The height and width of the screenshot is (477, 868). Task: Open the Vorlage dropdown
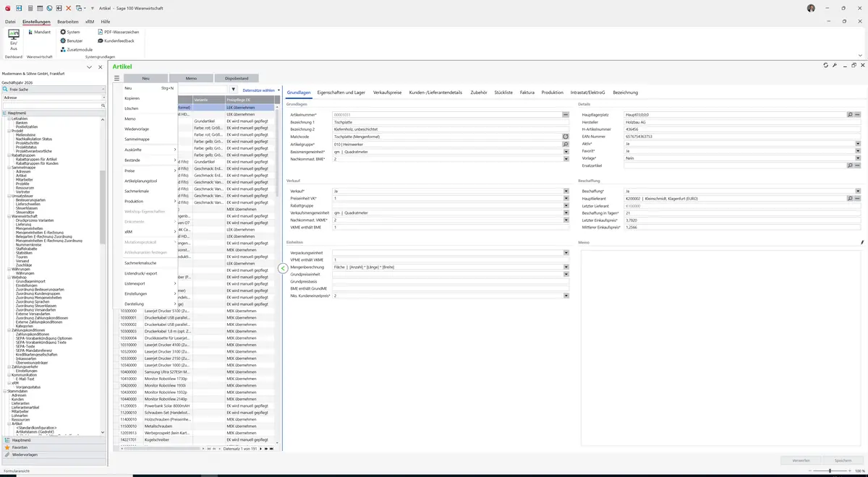coord(858,158)
